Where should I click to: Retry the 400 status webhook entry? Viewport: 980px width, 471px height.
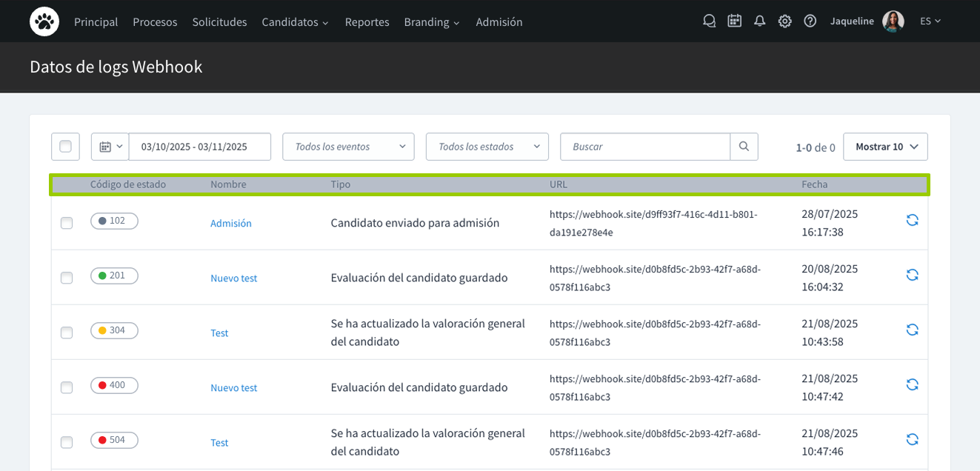912,384
